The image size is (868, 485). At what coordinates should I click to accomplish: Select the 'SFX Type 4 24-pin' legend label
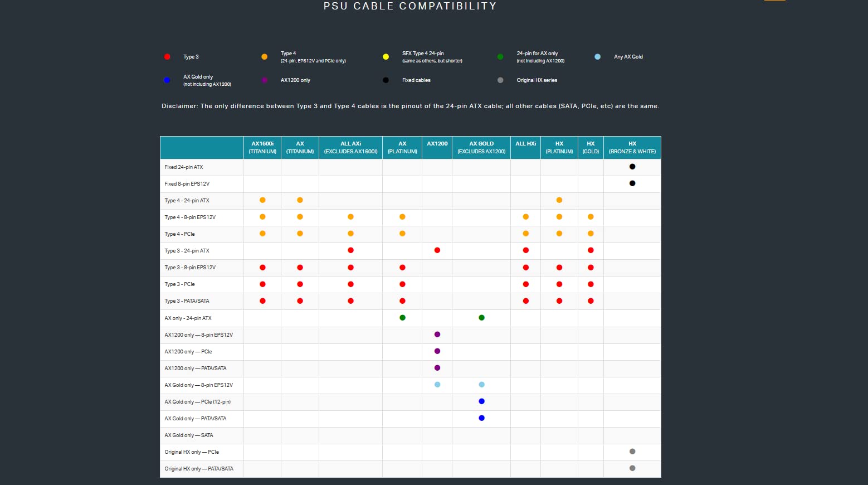(423, 54)
